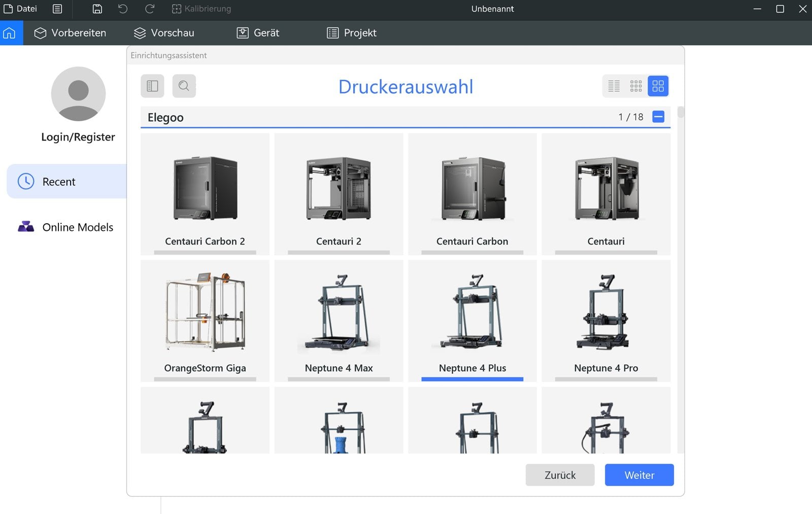Open the Kalibrierung menu
Viewport: 812px width, 514px height.
pos(201,9)
